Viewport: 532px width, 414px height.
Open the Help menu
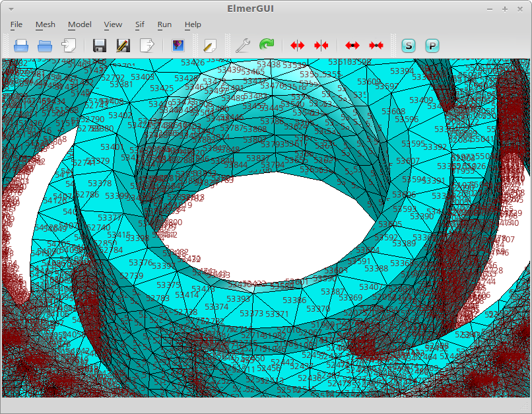(x=193, y=25)
